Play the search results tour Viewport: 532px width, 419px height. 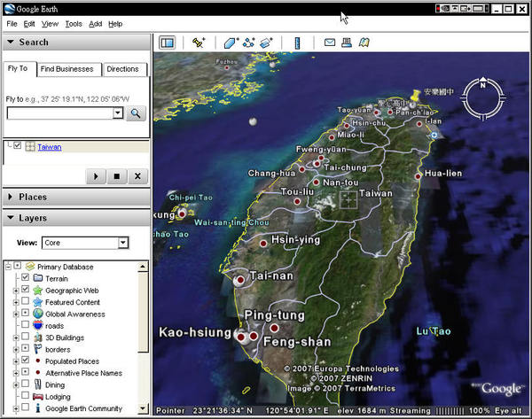click(x=96, y=176)
